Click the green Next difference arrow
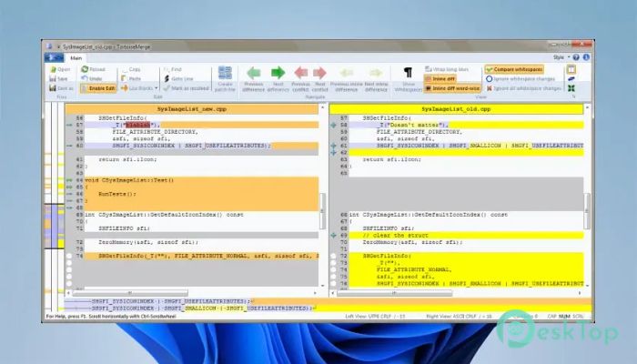The image size is (637, 364). click(x=278, y=73)
